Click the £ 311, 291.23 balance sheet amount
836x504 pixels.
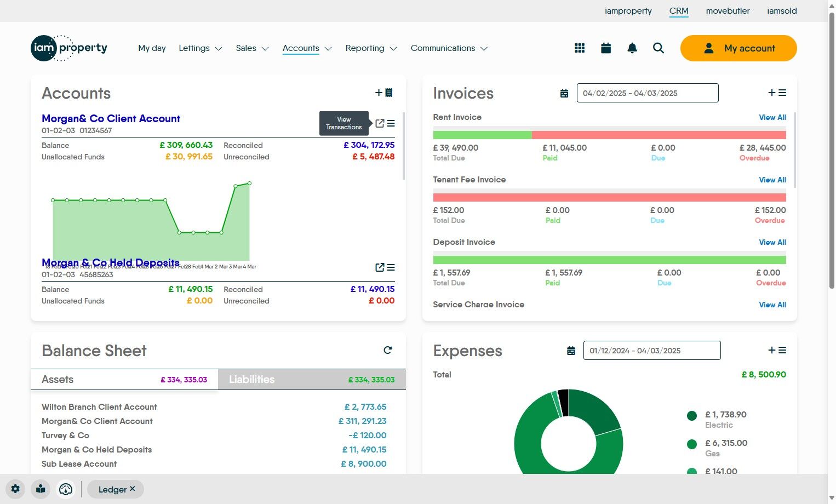(363, 421)
